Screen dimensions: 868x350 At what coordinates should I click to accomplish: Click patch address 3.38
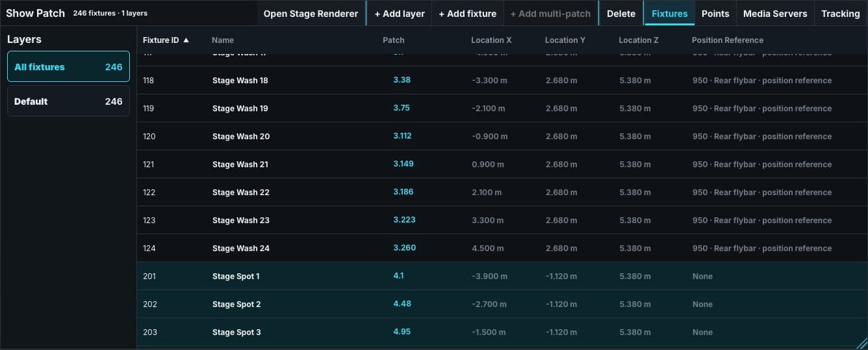point(402,80)
